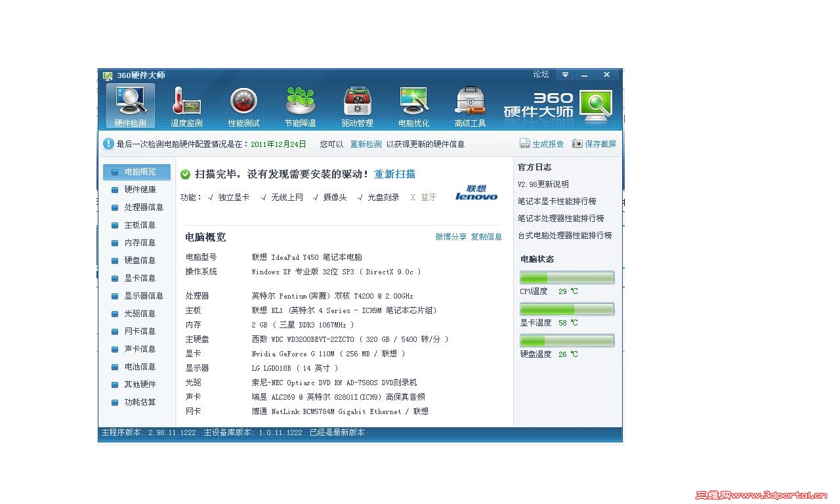Click the 360硬件大师 title bar app icon

108,75
